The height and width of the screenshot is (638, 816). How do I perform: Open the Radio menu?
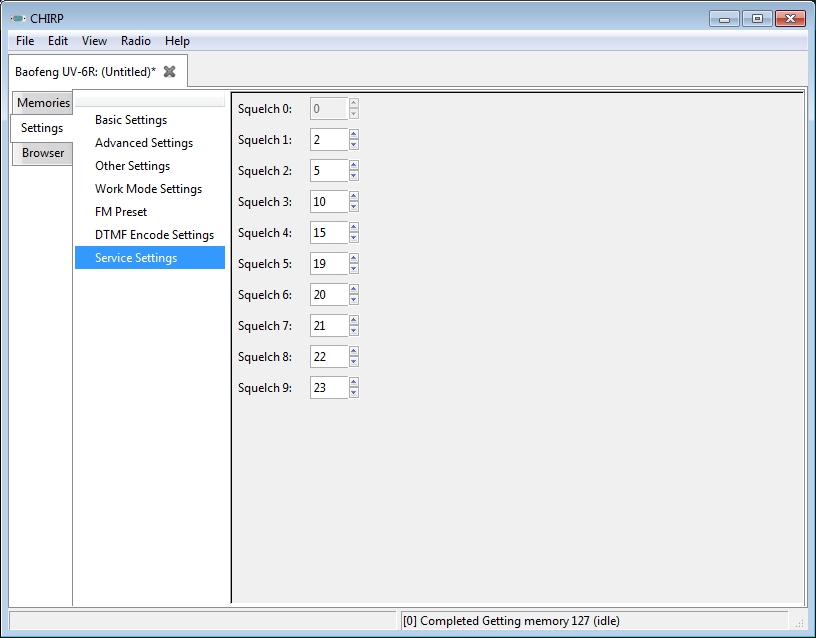(x=135, y=41)
